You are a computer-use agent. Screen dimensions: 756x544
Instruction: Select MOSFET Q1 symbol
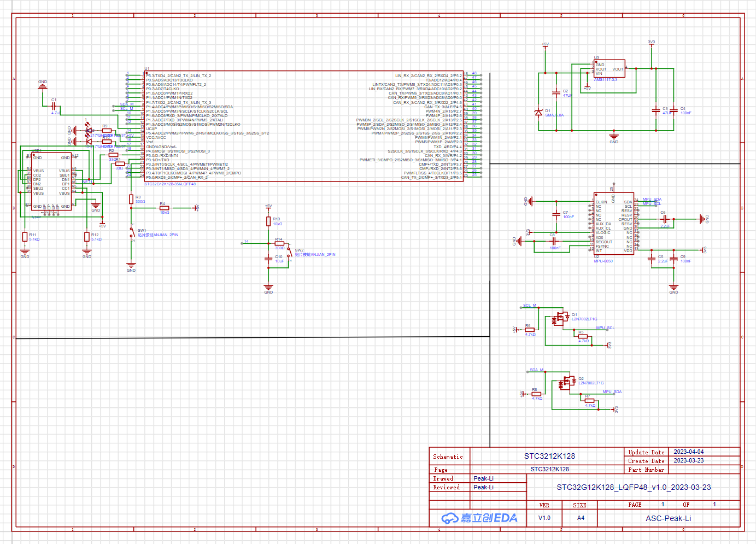tap(560, 318)
